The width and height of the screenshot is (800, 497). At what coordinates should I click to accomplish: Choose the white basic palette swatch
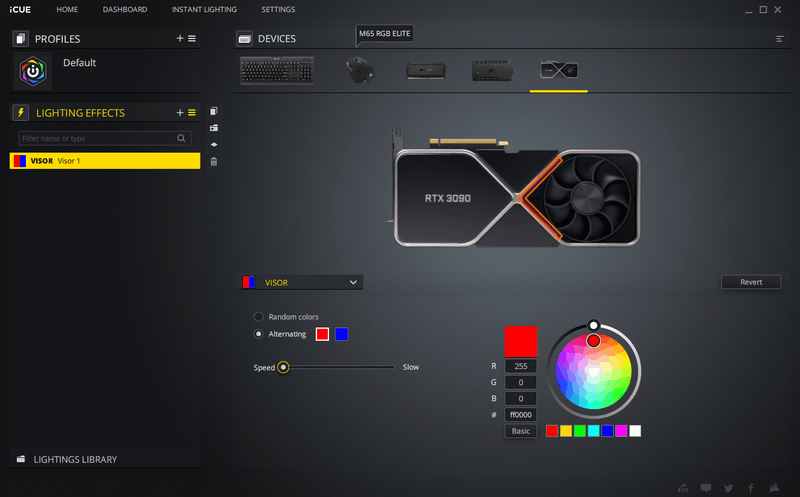tap(635, 431)
